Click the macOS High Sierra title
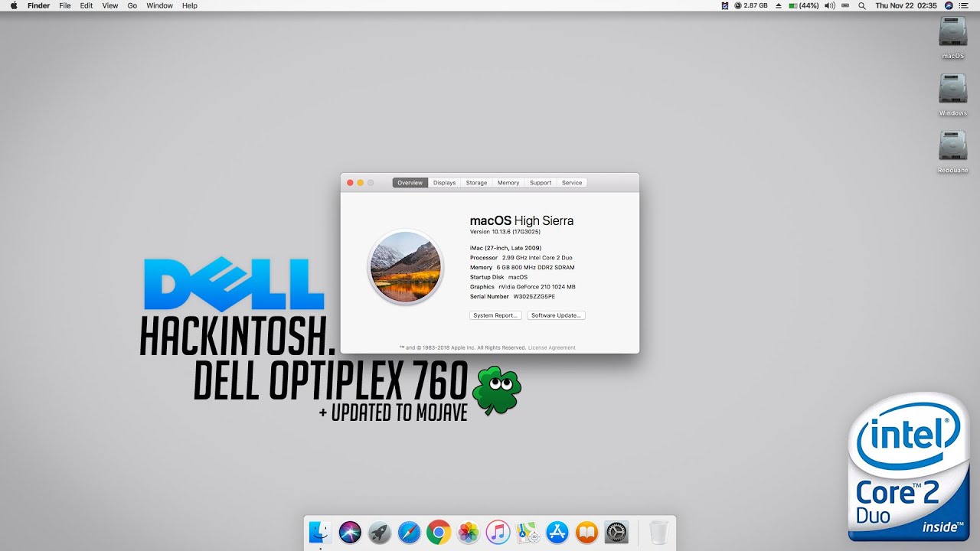Screen dimensions: 980x551 pos(521,220)
